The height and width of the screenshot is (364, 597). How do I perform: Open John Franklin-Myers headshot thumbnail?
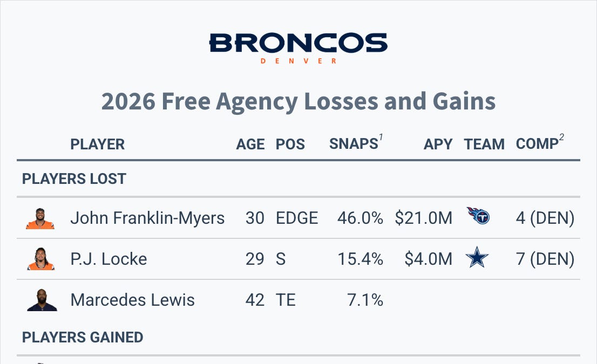tap(40, 218)
